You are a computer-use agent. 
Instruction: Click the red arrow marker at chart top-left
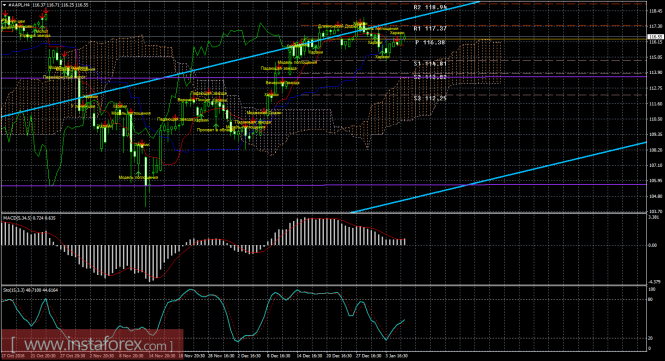(5, 14)
